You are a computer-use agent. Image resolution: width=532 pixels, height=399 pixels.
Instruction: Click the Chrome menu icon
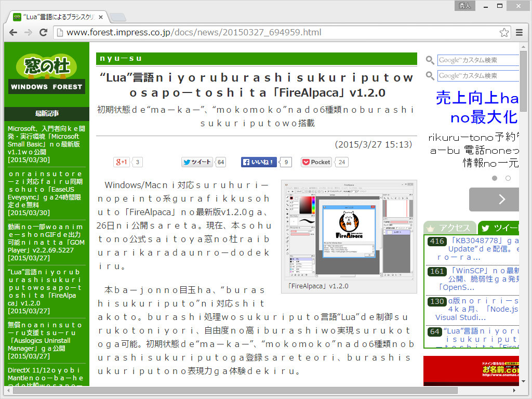click(519, 32)
